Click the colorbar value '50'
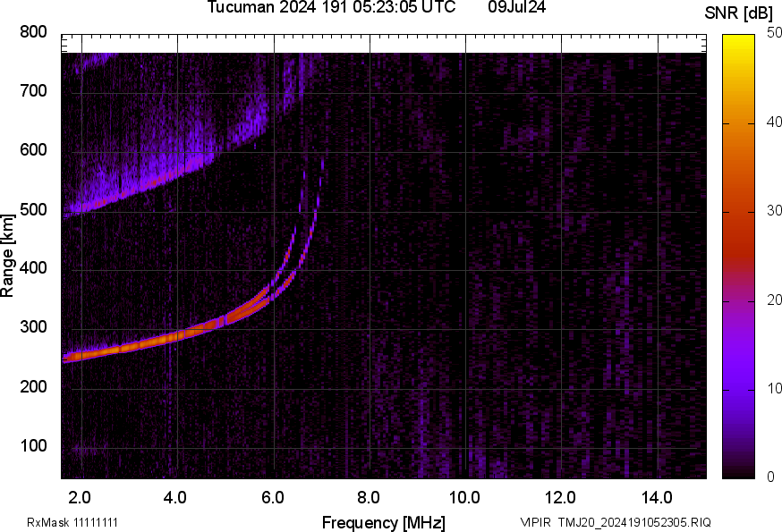Screen dimensions: 782x532 pos(774,33)
